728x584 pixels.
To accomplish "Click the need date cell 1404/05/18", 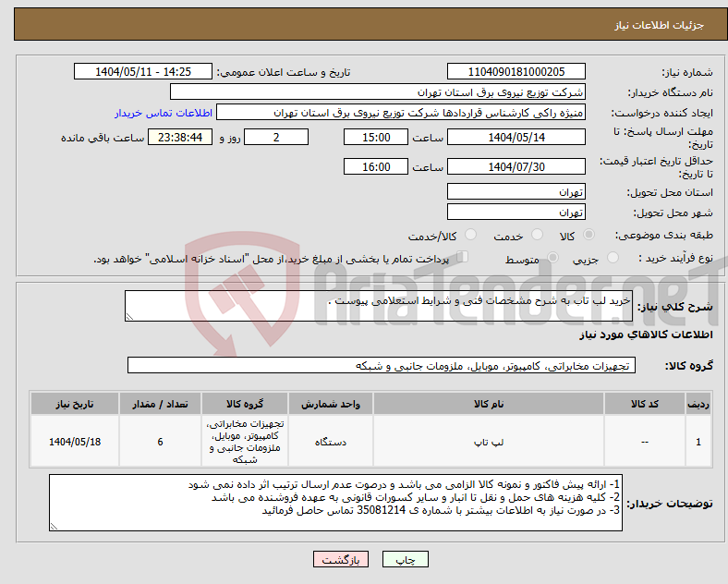I will [x=75, y=442].
